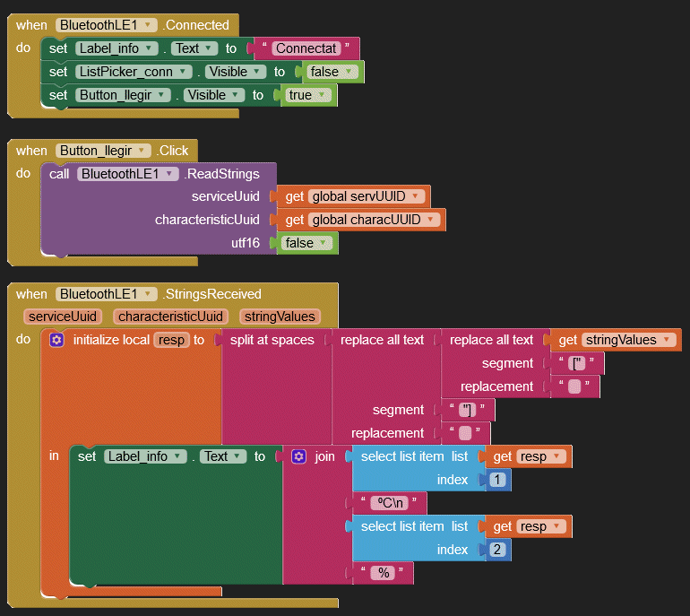Screen dimensions: 690x616
Task: Click the serviceUuid event parameter
Action: (x=61, y=316)
